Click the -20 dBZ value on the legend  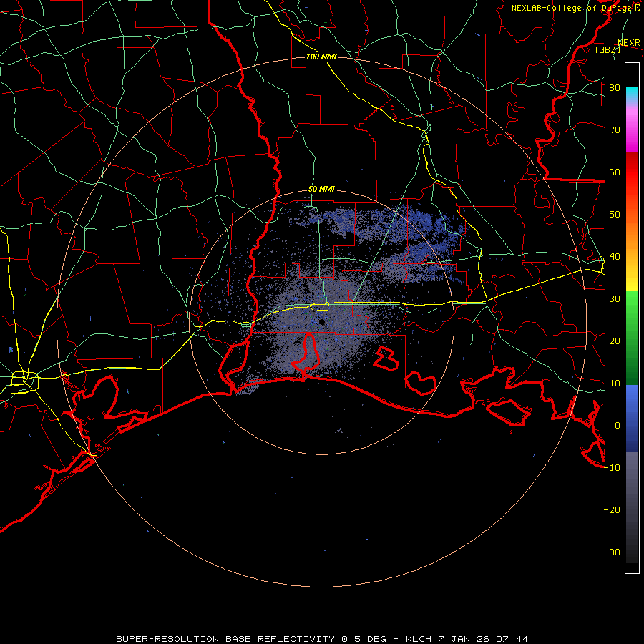612,509
